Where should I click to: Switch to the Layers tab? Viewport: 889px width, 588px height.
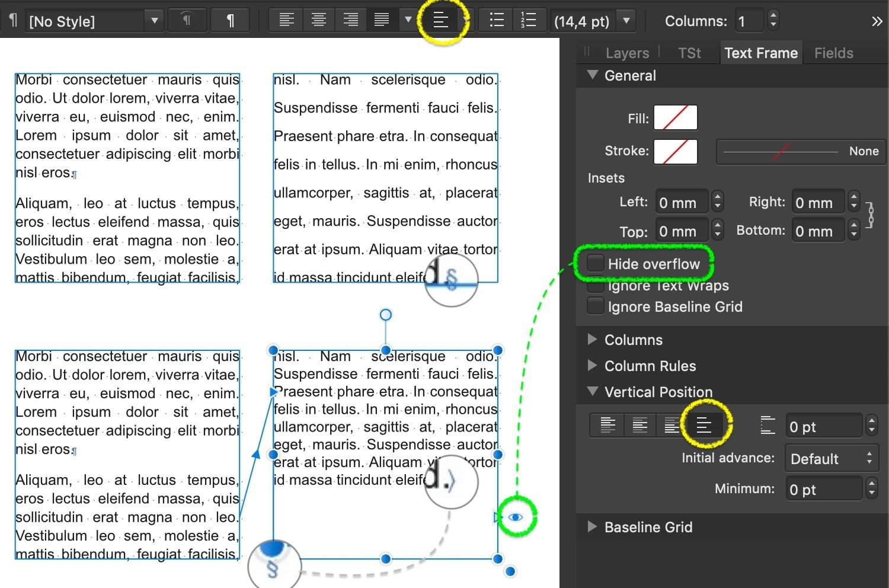coord(627,53)
